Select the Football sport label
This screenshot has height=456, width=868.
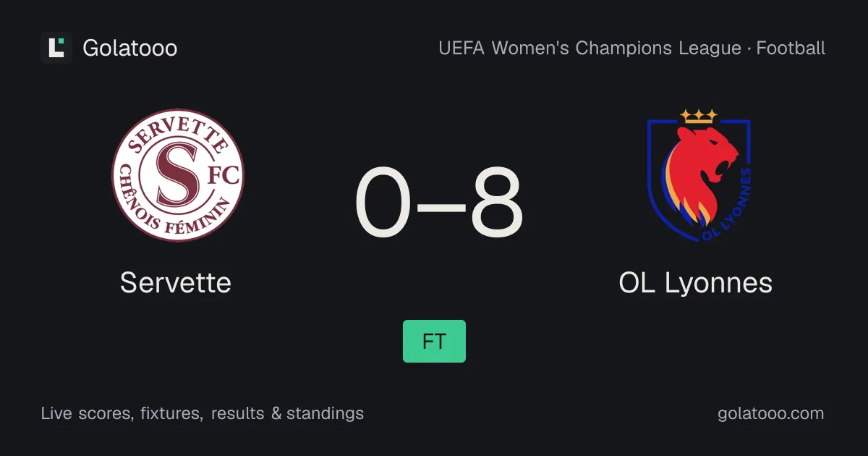point(791,48)
